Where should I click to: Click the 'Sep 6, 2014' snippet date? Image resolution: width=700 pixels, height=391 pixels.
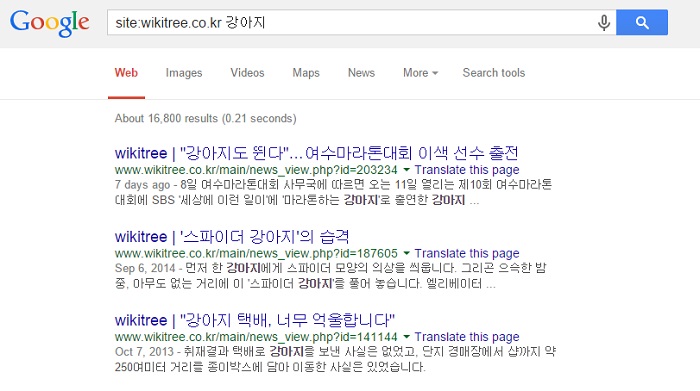145,268
